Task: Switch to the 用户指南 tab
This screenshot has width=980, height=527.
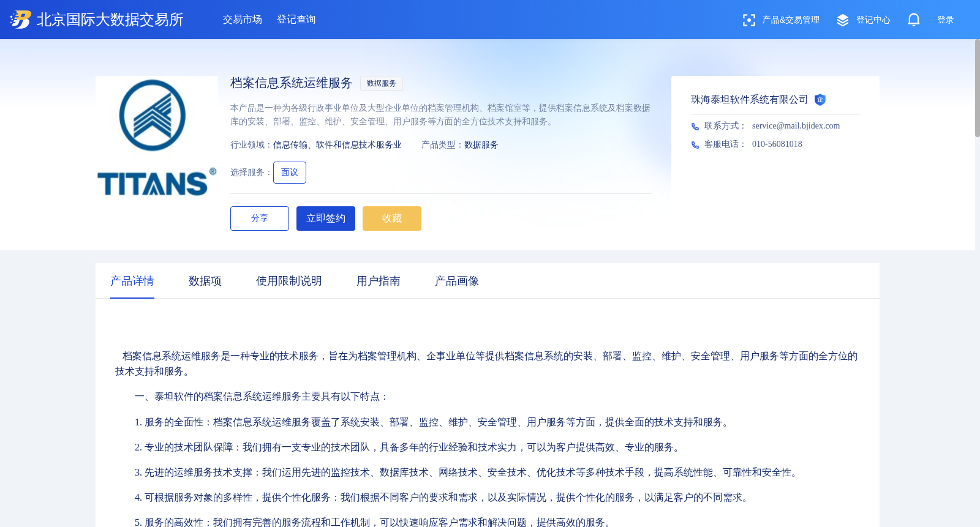Action: (379, 281)
